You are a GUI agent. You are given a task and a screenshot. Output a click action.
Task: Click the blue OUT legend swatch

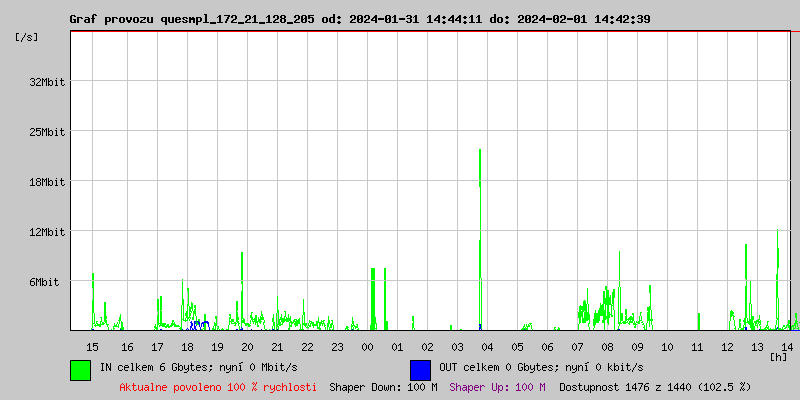pyautogui.click(x=420, y=369)
